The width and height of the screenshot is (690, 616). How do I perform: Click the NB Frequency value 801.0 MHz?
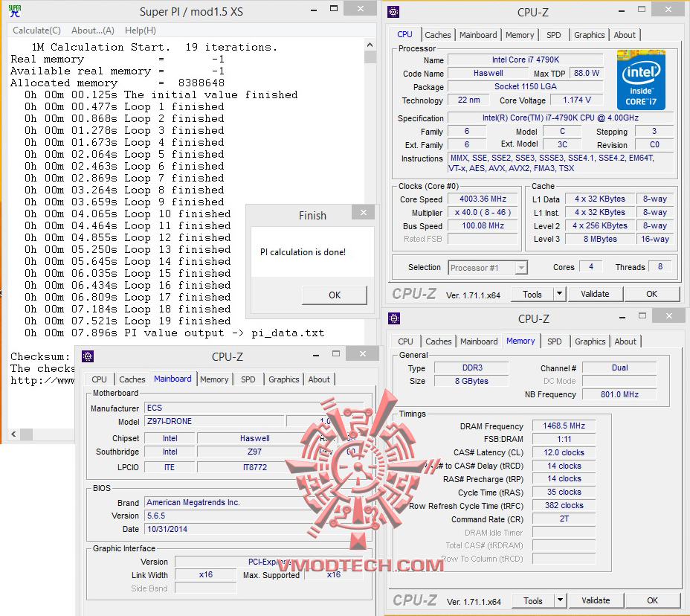pos(619,394)
